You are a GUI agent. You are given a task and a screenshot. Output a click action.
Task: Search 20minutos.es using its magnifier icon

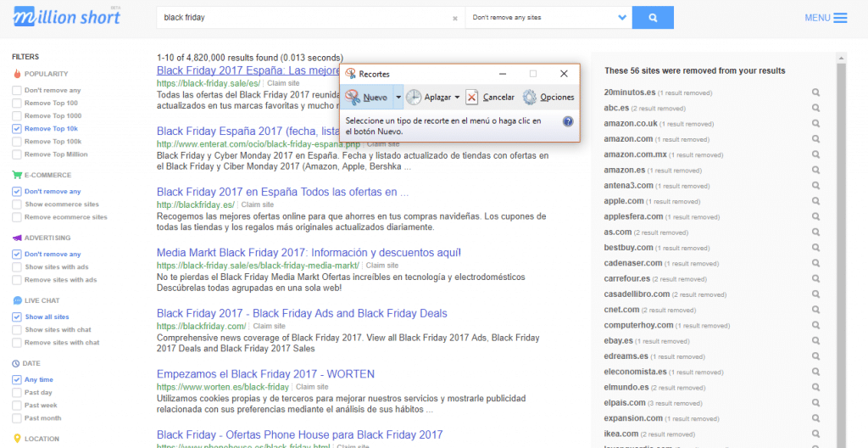(816, 92)
